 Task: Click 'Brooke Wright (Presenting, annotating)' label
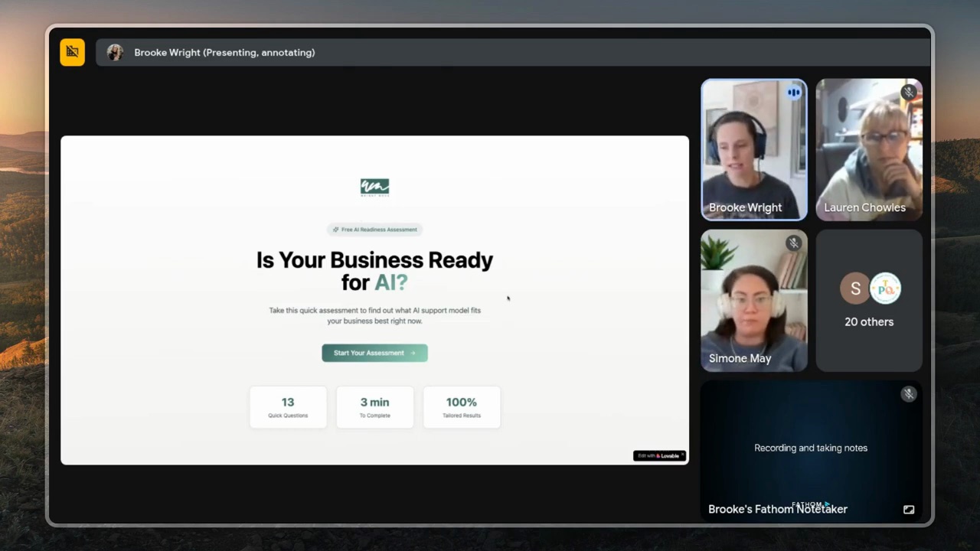[x=224, y=53]
